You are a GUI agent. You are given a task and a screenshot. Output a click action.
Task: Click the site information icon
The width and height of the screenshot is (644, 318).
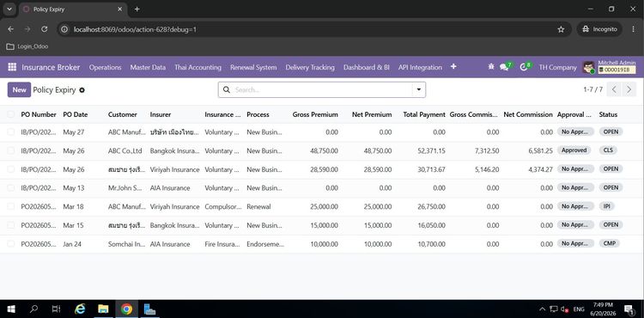64,29
